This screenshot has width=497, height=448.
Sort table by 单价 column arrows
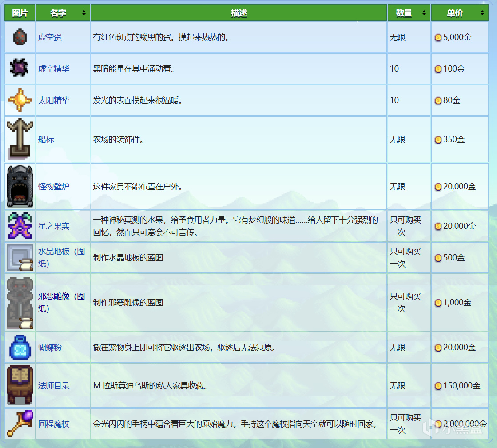(482, 13)
